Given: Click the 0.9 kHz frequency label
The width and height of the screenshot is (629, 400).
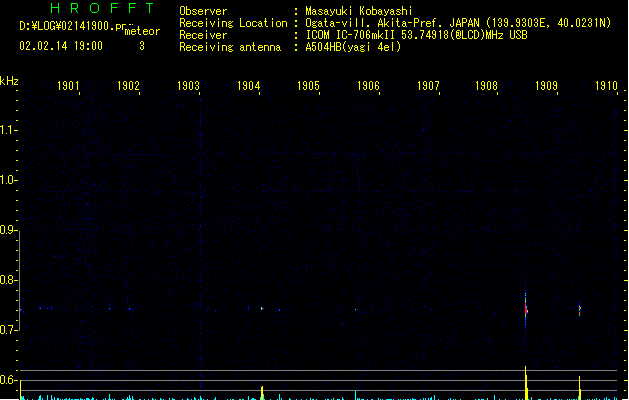Looking at the screenshot, I should (8, 230).
